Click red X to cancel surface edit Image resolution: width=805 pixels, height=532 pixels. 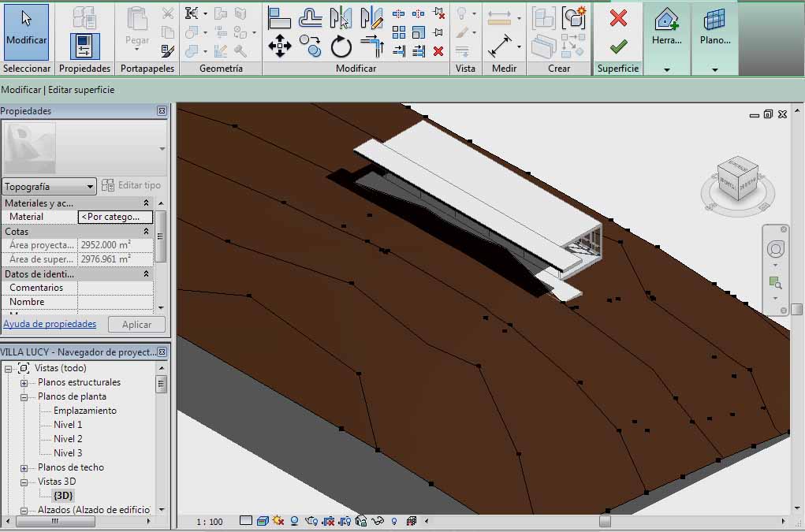click(x=618, y=17)
